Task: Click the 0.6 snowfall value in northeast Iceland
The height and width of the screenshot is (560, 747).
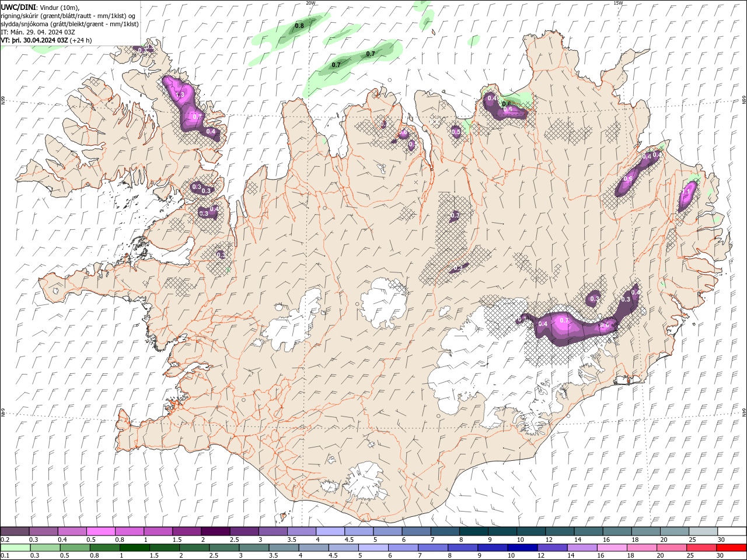Action: tap(628, 178)
